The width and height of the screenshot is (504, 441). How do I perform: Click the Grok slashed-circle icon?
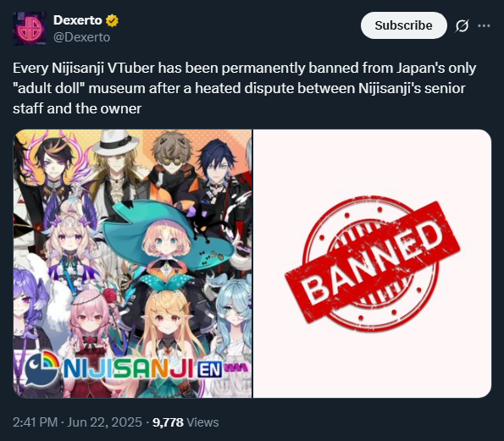[462, 25]
